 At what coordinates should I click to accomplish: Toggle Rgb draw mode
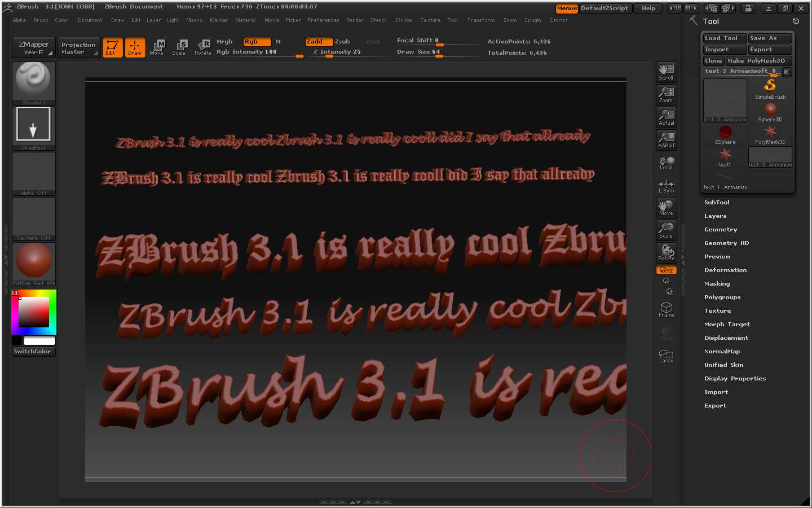[x=257, y=42]
